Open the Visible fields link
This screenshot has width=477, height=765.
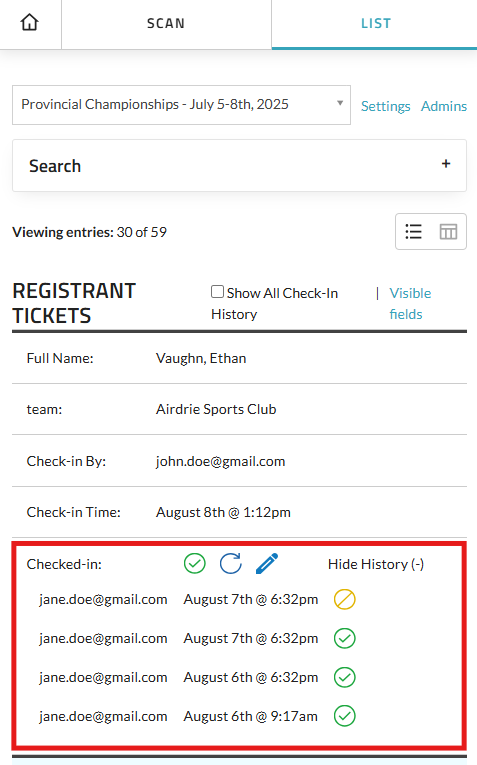click(410, 303)
